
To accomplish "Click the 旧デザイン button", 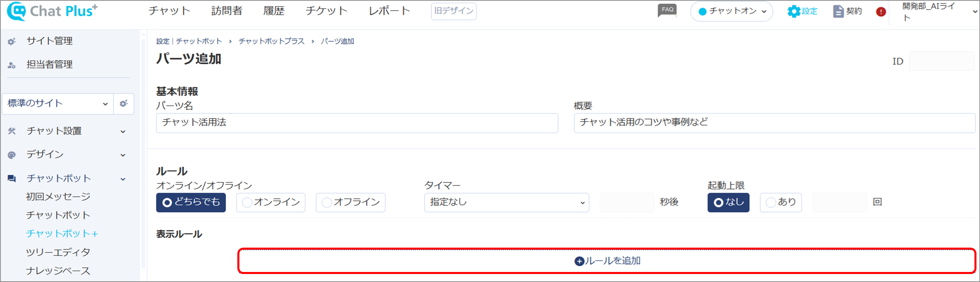I will 454,11.
